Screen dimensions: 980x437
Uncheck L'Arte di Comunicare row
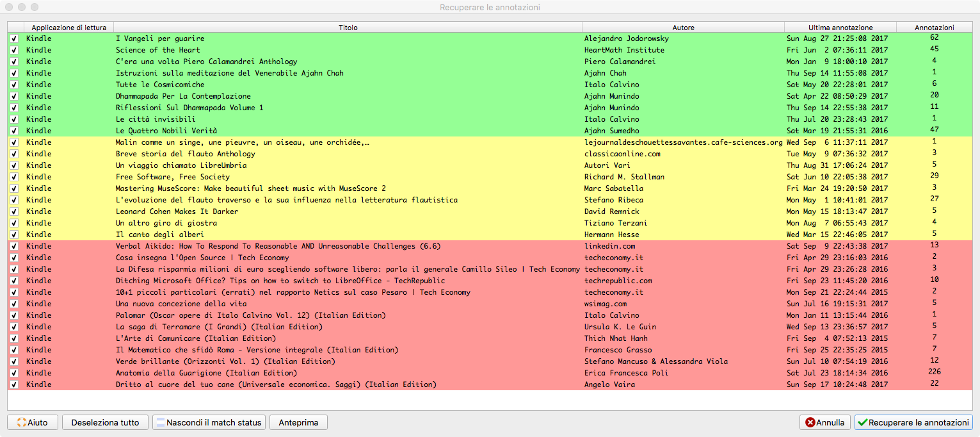14,338
